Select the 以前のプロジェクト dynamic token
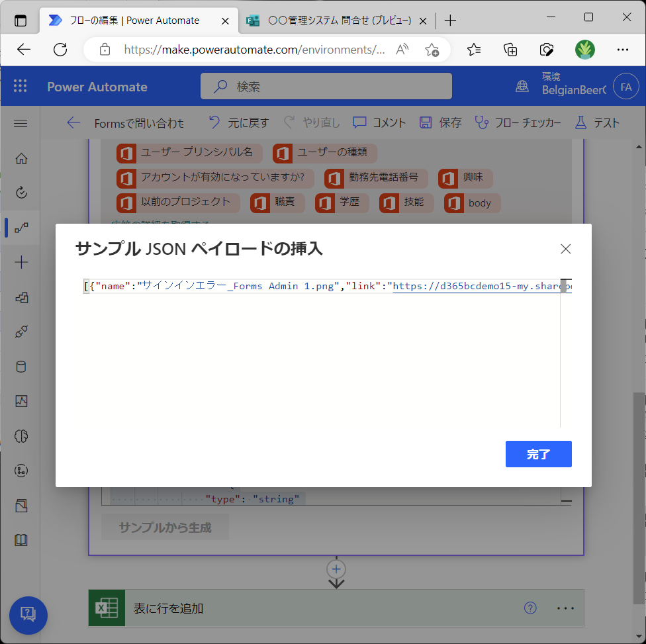 click(178, 203)
